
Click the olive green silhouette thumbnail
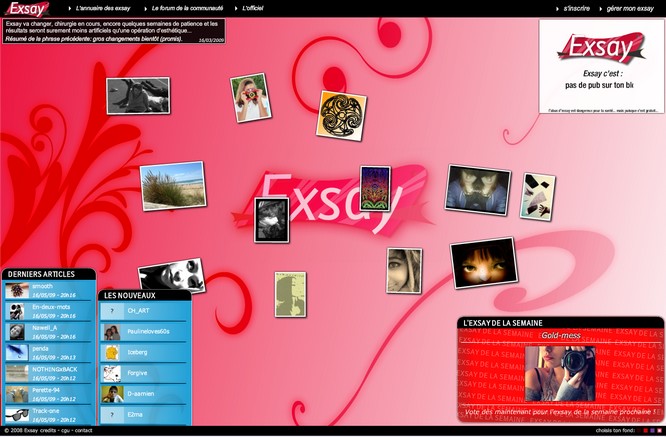pyautogui.click(x=290, y=294)
